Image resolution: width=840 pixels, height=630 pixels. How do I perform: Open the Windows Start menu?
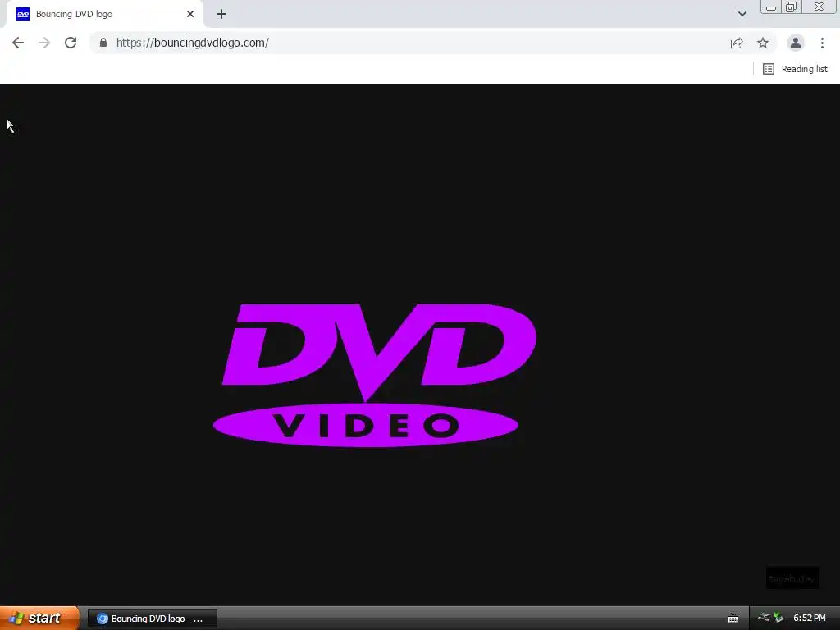tap(39, 618)
